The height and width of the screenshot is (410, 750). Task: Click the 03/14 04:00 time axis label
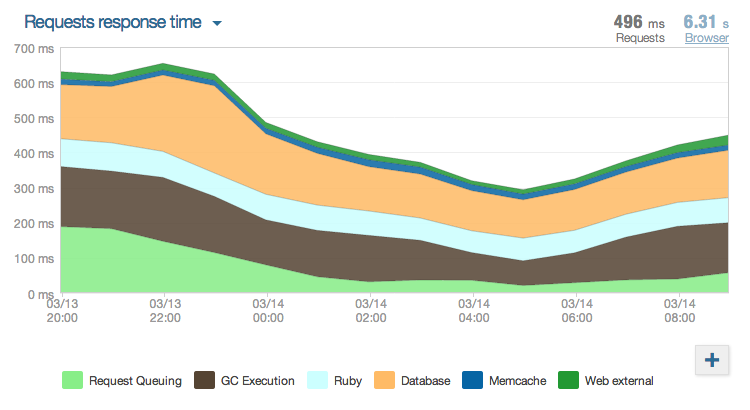[x=473, y=311]
